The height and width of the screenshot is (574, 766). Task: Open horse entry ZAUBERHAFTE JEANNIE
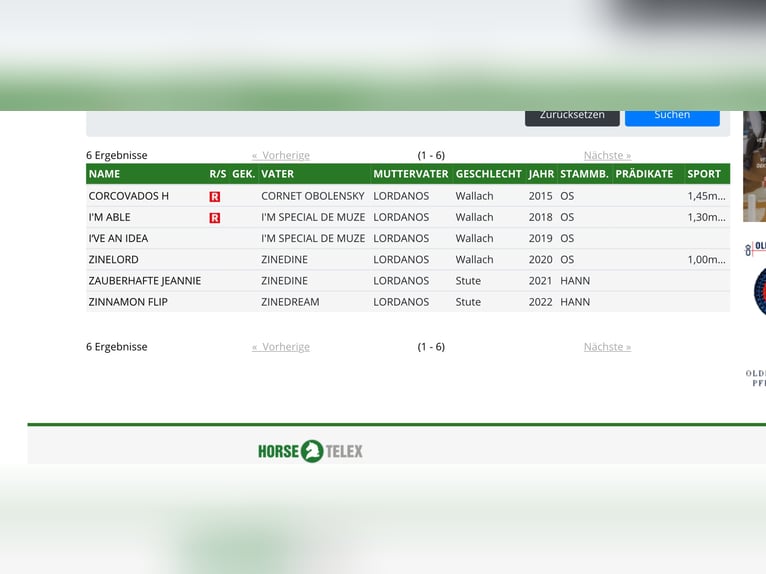point(145,281)
